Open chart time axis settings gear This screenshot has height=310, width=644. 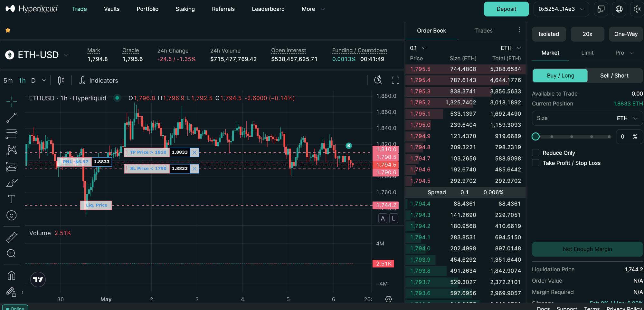389,299
